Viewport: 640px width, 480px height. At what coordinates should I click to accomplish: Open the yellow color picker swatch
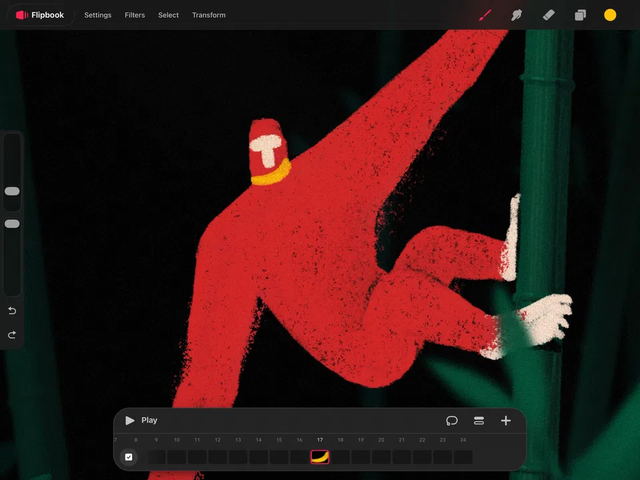[610, 15]
